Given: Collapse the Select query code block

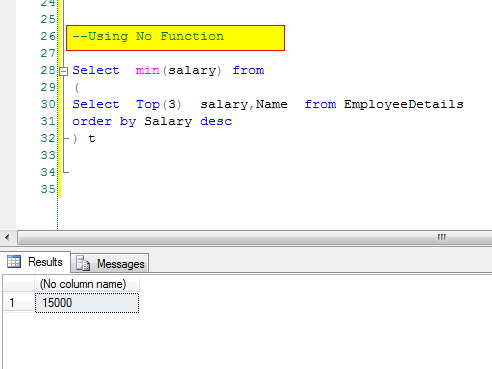Looking at the screenshot, I should 63,71.
